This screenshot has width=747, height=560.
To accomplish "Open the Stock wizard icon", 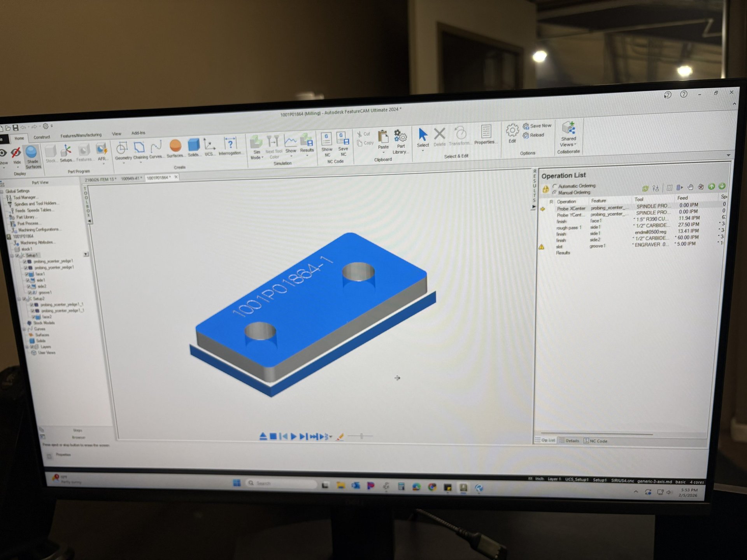I will [x=51, y=154].
